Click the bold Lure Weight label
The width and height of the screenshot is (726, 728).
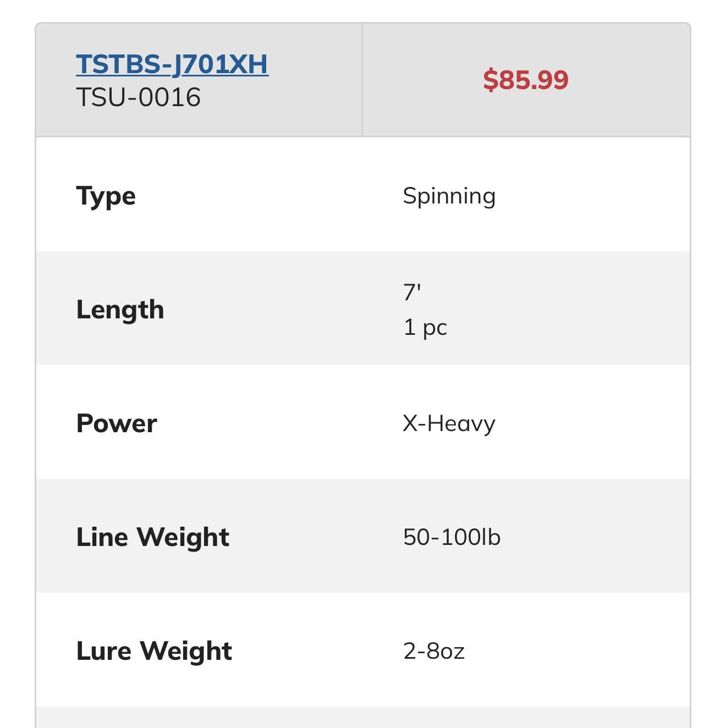click(154, 650)
